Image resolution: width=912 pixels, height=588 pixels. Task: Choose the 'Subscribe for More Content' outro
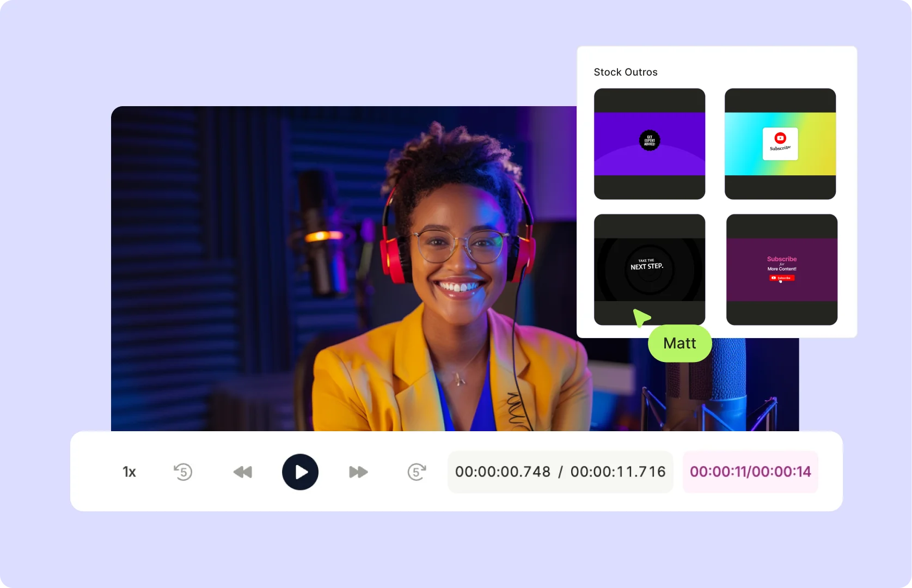[782, 269]
